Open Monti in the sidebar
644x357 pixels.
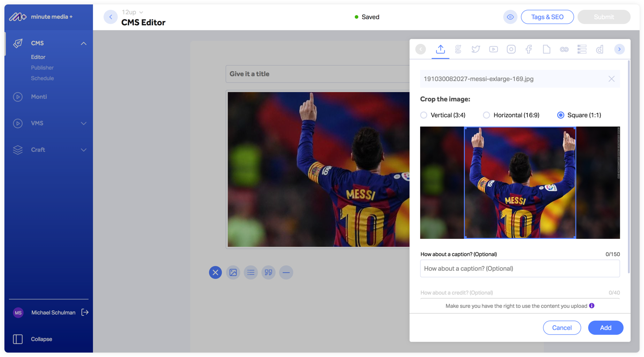click(39, 96)
